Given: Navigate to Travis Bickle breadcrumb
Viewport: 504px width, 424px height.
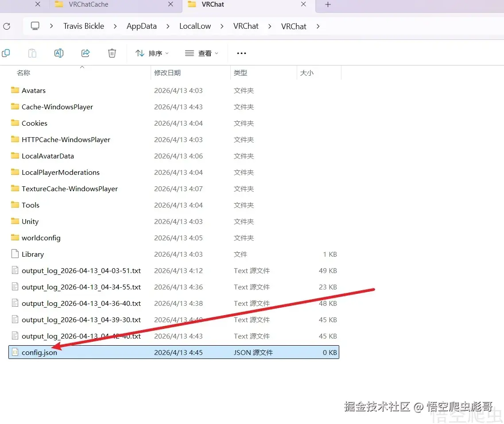Looking at the screenshot, I should (x=84, y=27).
